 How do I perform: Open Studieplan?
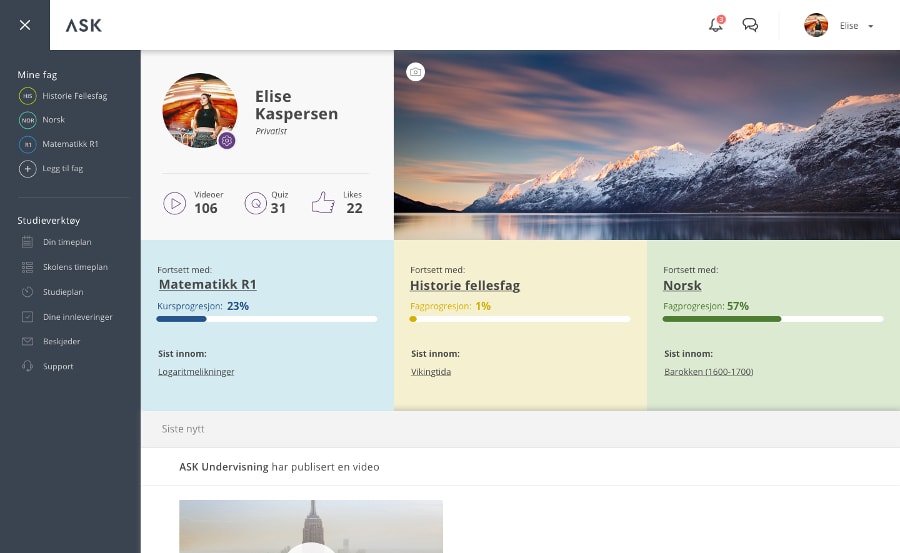[63, 292]
